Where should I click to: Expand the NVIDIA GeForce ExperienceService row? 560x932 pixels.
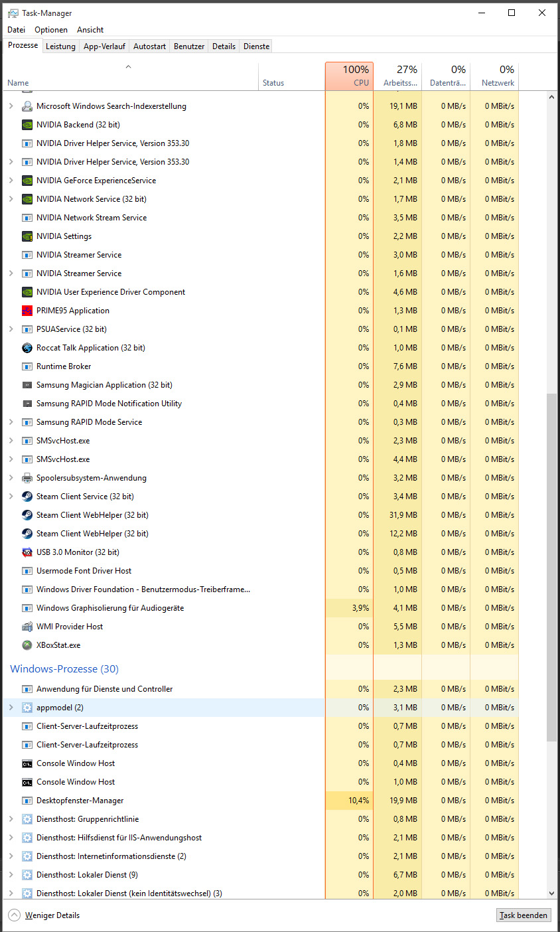click(x=11, y=181)
